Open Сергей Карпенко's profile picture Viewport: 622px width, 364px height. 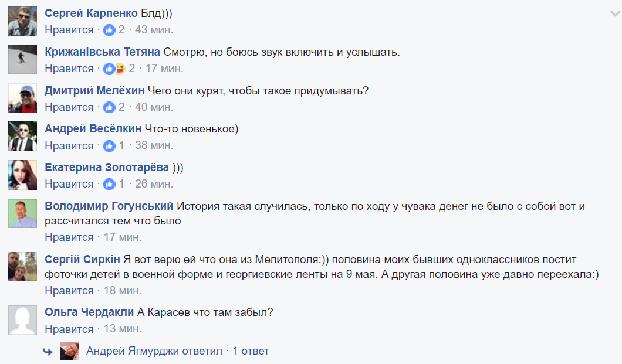[x=22, y=21]
